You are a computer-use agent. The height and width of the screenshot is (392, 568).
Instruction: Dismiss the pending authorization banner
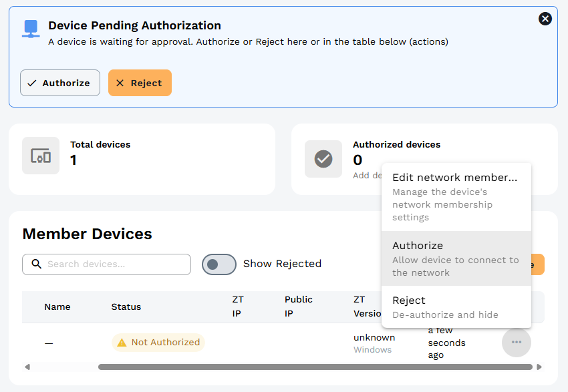tap(545, 19)
